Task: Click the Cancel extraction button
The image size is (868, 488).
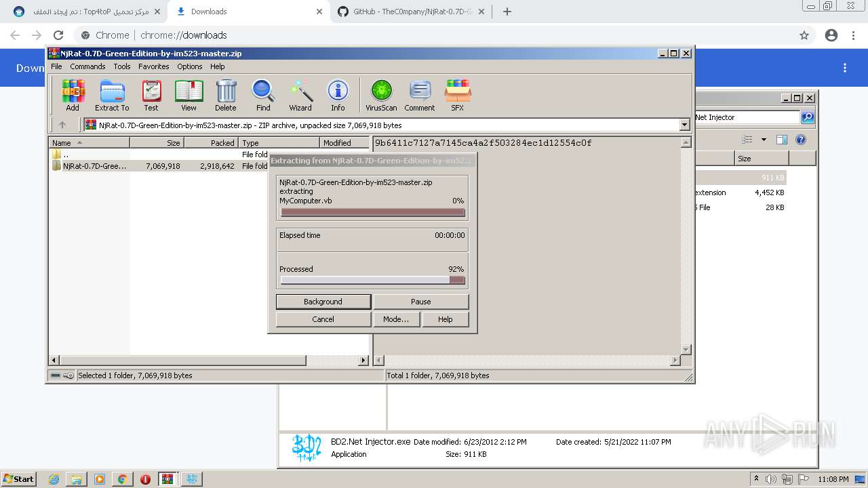Action: (x=323, y=319)
